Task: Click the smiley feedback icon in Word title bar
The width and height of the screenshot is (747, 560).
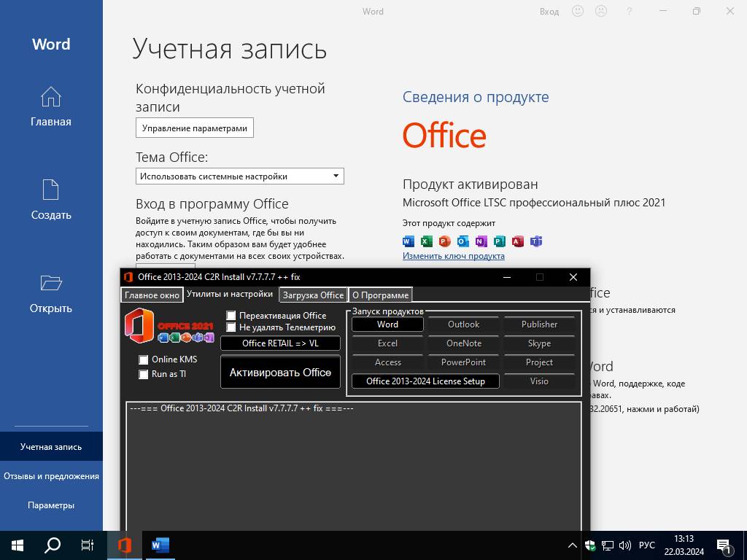Action: pyautogui.click(x=578, y=11)
